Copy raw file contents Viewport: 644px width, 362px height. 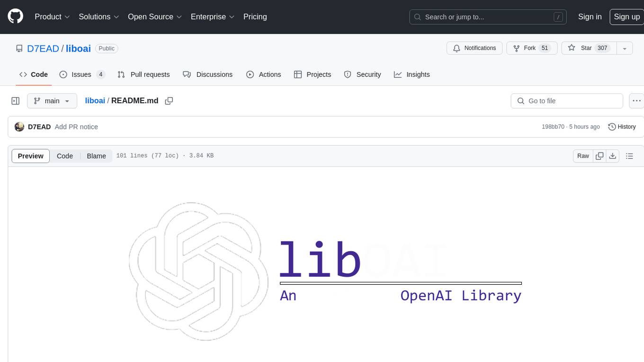tap(599, 156)
